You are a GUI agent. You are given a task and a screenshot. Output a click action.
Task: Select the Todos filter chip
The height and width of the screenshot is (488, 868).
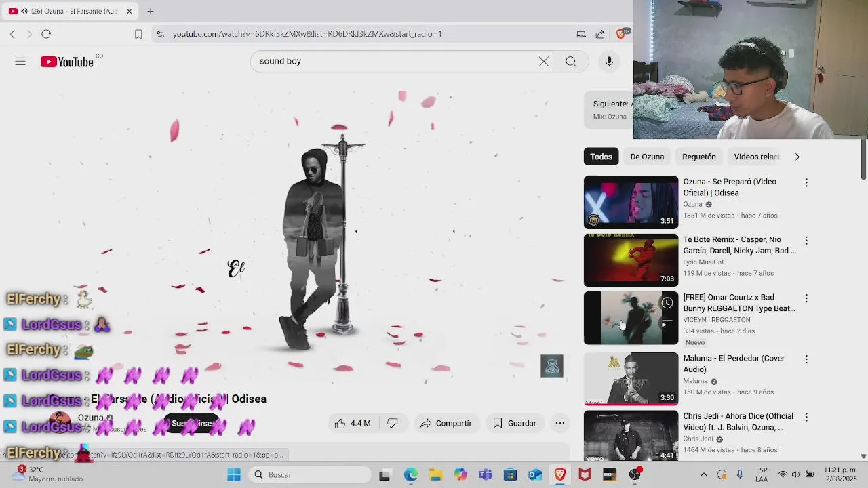pyautogui.click(x=601, y=157)
